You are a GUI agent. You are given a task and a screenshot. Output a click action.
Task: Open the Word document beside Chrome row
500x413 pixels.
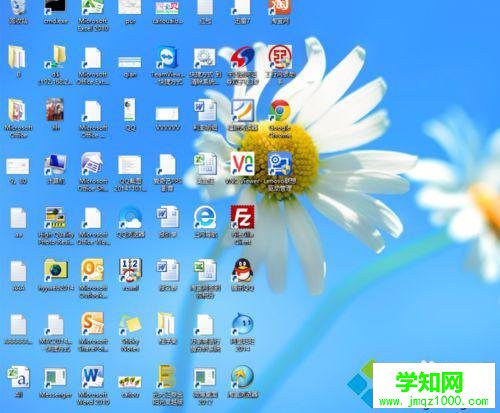(x=205, y=110)
